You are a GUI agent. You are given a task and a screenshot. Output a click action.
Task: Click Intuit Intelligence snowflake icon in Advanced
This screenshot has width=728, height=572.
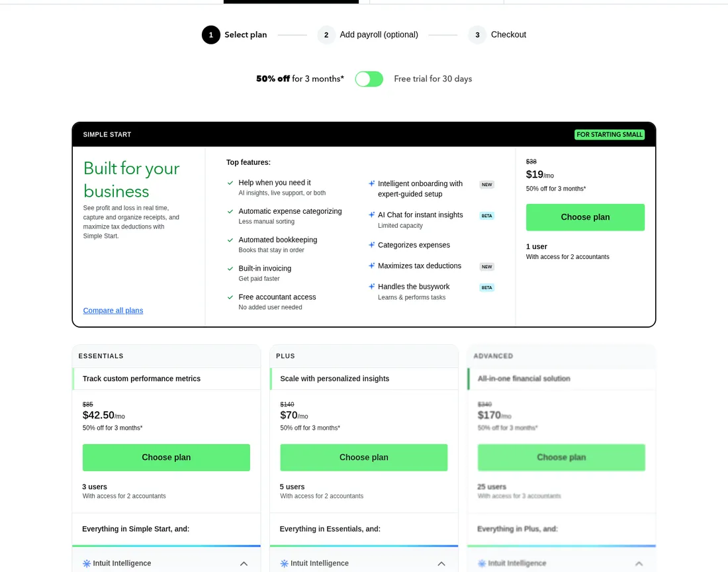tap(482, 563)
